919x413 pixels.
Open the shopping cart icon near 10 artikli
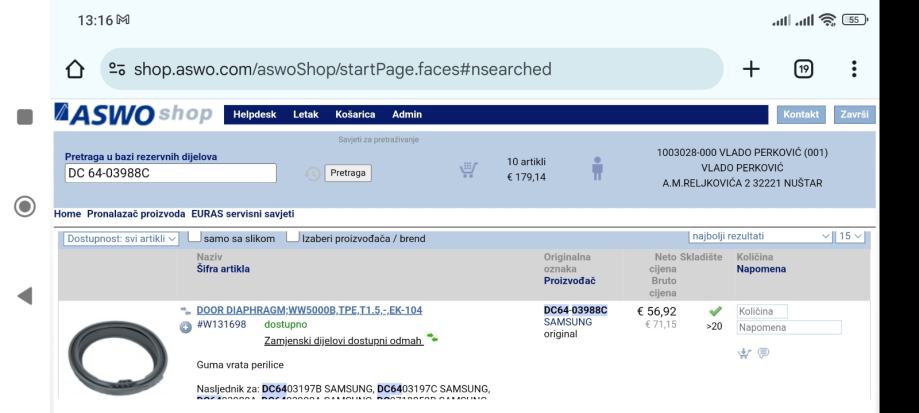[x=468, y=170]
